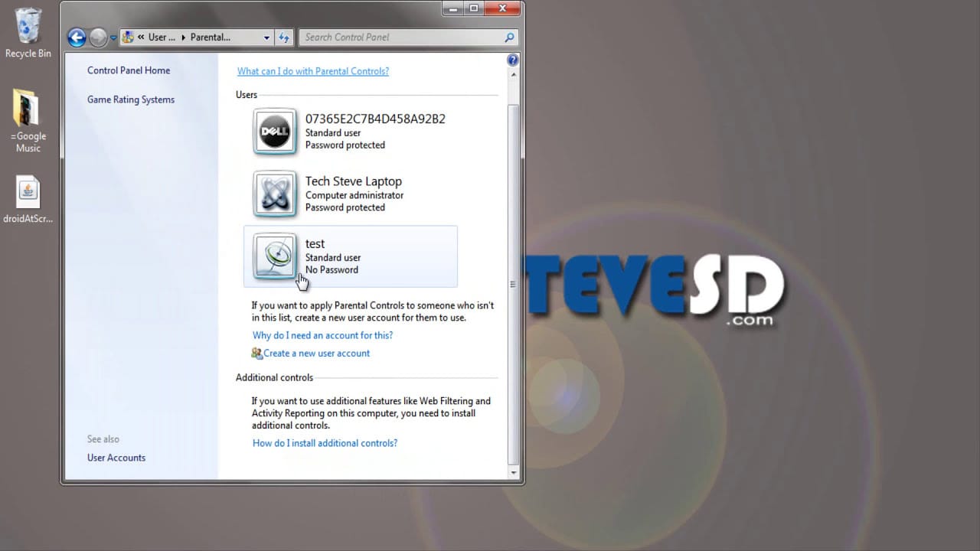Click the search magnifier icon
This screenshot has height=551, width=980.
(x=509, y=37)
